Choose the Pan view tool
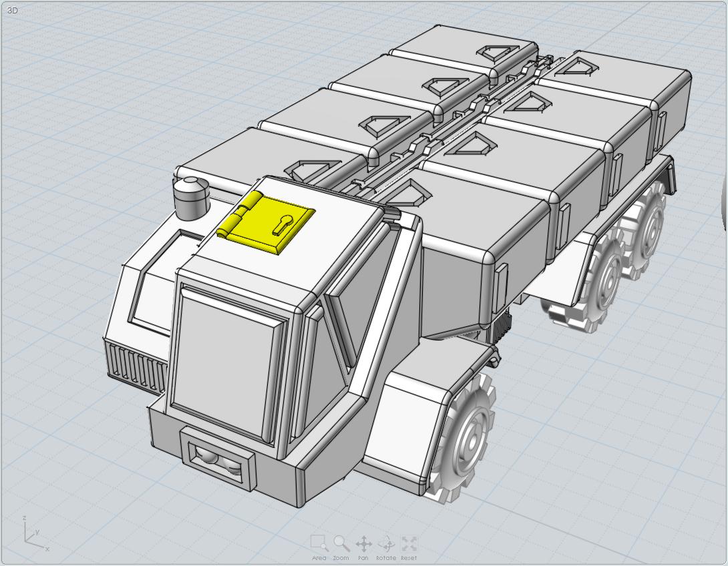Viewport: 728px width, 566px height. (x=363, y=543)
